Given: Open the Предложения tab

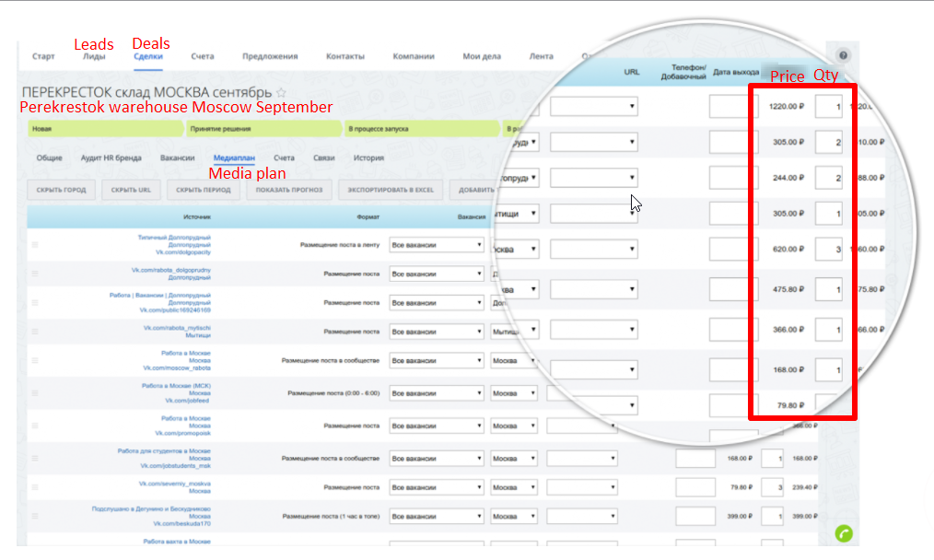Looking at the screenshot, I should (270, 56).
